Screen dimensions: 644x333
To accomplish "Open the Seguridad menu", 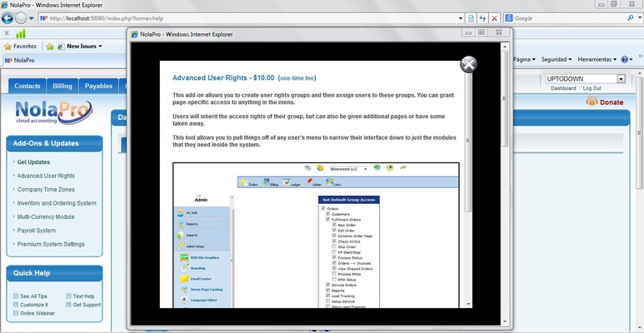I will point(557,60).
